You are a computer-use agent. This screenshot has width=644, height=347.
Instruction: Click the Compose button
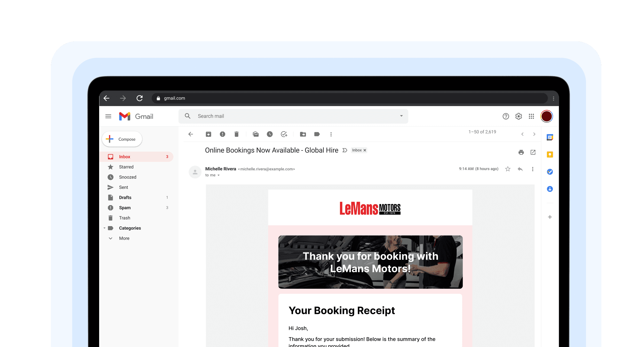[122, 139]
